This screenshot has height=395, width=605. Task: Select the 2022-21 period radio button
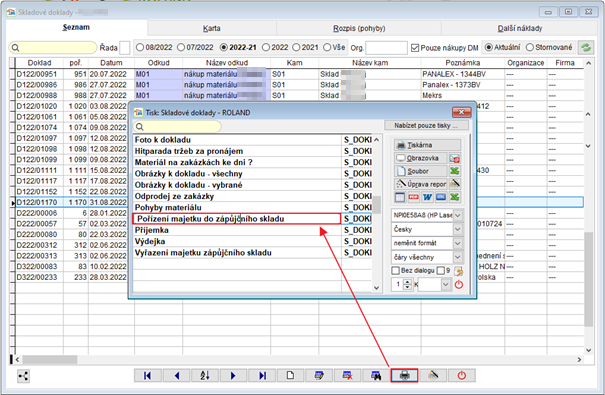pyautogui.click(x=224, y=47)
